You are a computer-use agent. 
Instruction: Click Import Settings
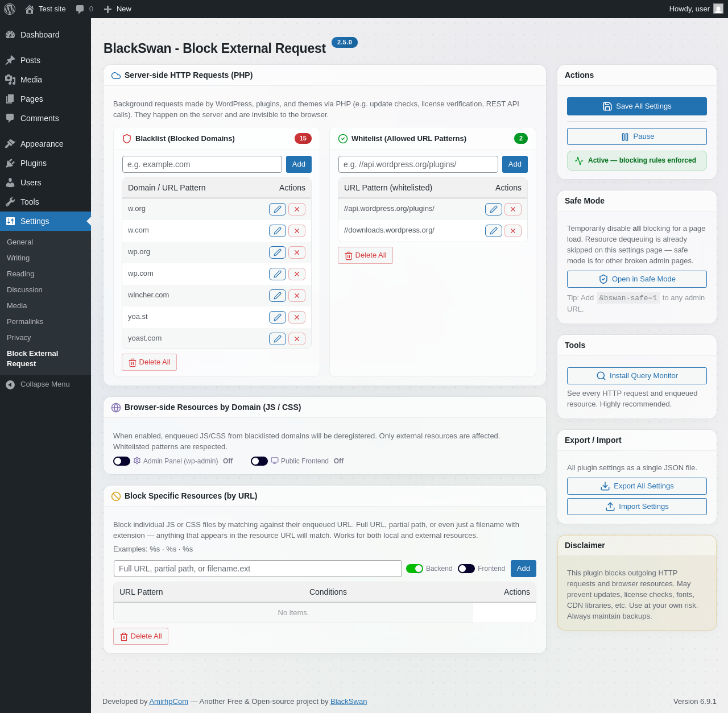click(637, 507)
